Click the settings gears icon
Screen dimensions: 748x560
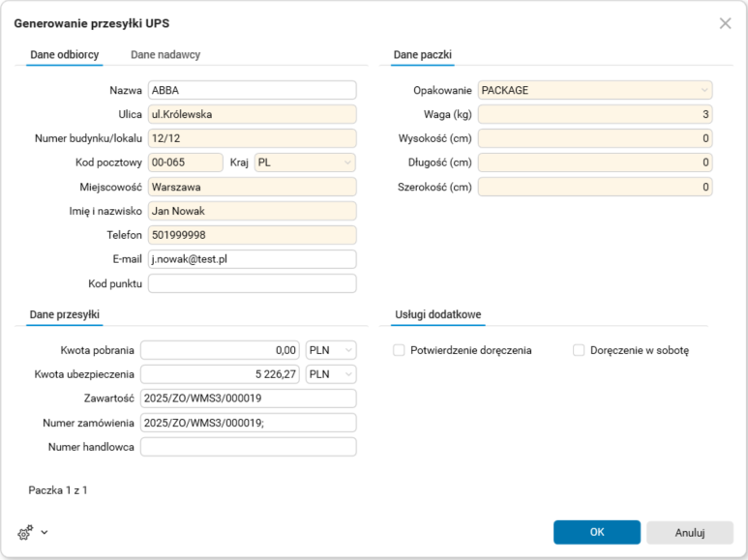click(x=25, y=532)
